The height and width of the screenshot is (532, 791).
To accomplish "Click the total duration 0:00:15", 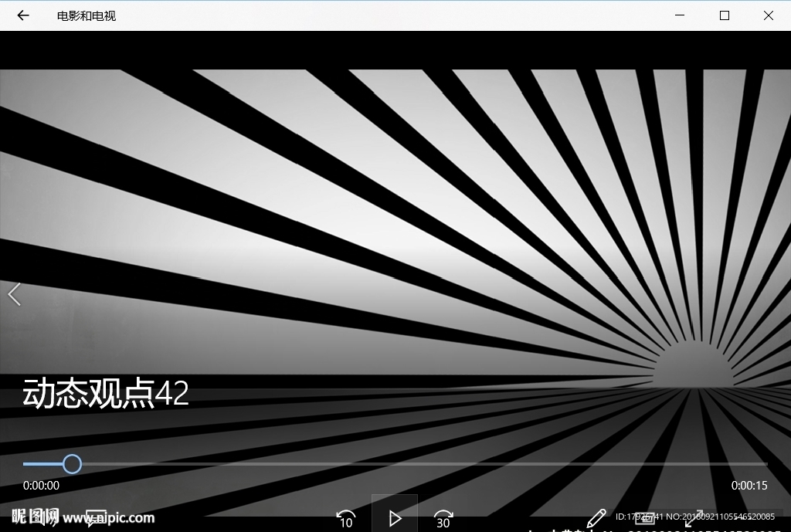I will pyautogui.click(x=749, y=486).
